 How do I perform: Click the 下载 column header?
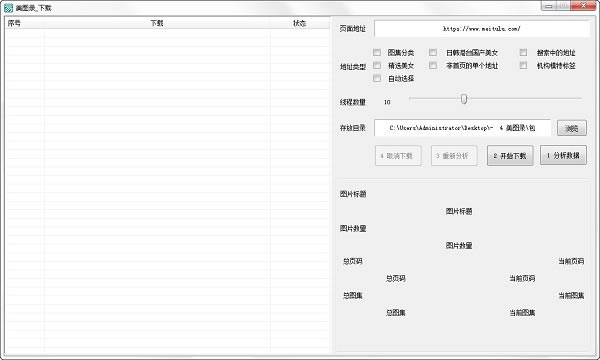pos(157,23)
